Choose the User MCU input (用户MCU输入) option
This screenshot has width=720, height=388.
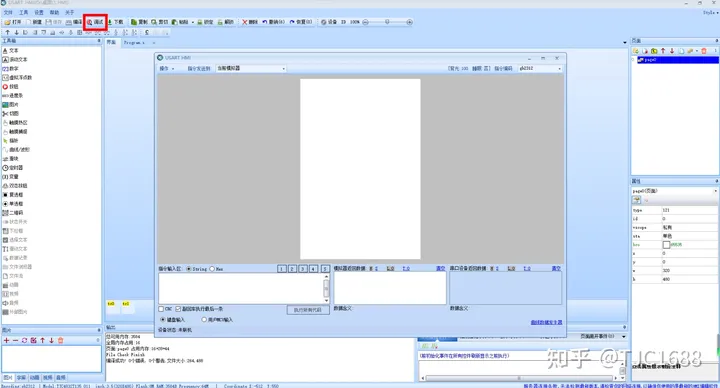(x=204, y=320)
